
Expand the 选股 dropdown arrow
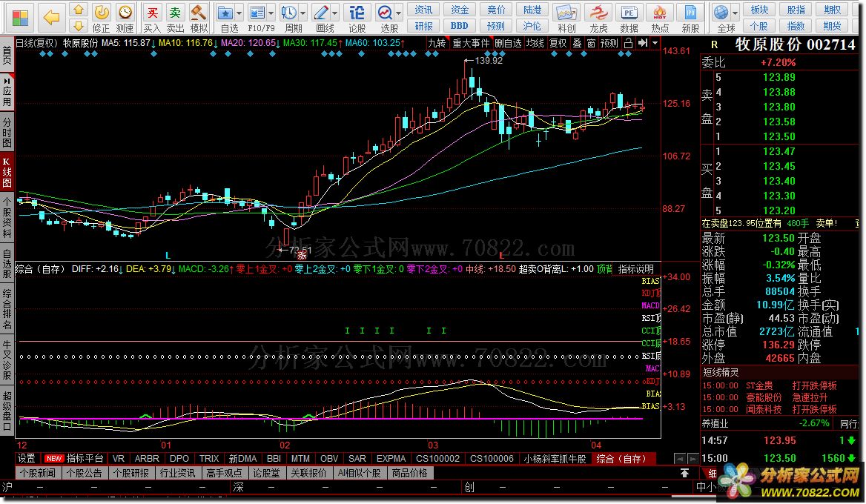click(397, 13)
